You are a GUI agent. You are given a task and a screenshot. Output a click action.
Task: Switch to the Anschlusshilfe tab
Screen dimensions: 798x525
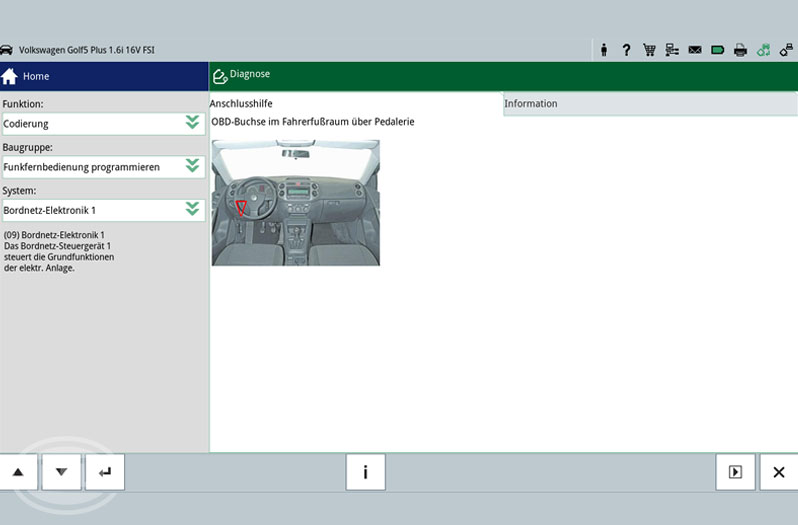pyautogui.click(x=241, y=104)
